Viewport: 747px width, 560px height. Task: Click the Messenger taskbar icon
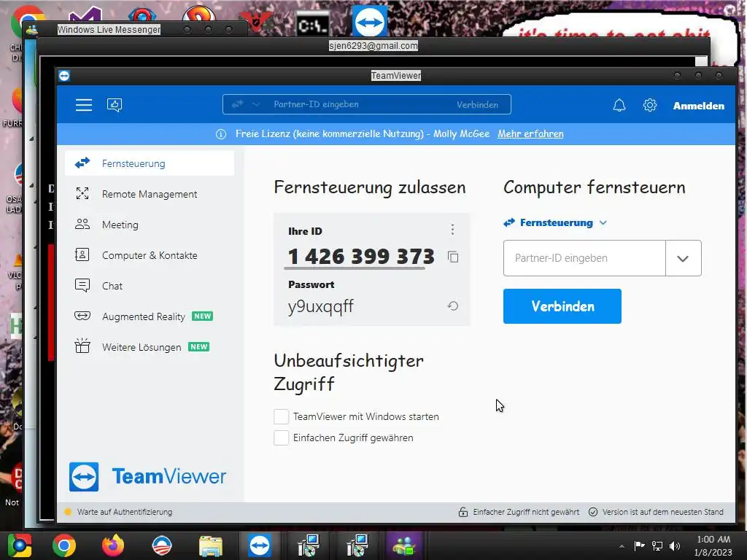404,545
